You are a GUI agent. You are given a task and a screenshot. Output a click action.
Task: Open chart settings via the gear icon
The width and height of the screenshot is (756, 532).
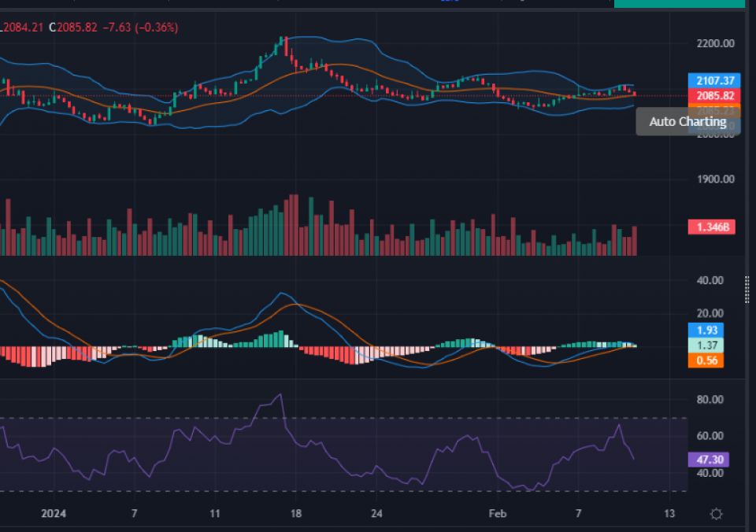[717, 514]
